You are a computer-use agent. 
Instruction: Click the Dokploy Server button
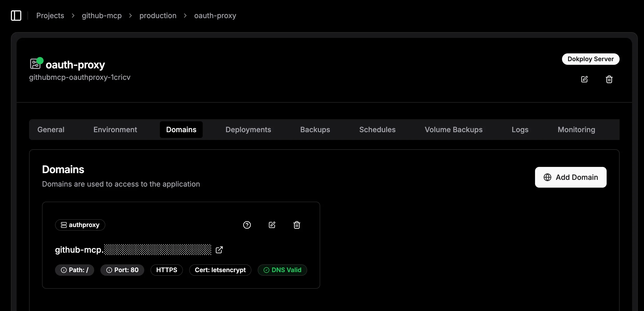[591, 59]
